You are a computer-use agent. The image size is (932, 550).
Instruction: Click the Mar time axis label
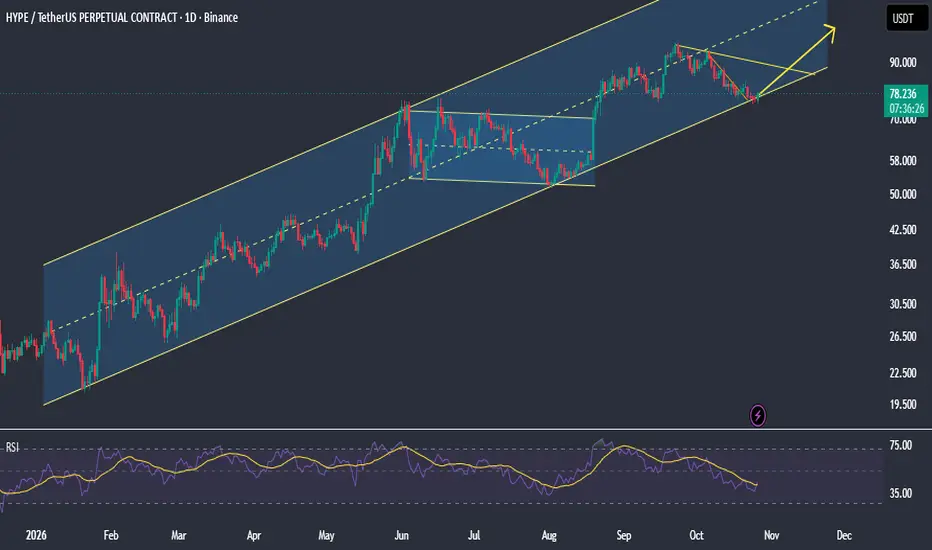(x=178, y=535)
